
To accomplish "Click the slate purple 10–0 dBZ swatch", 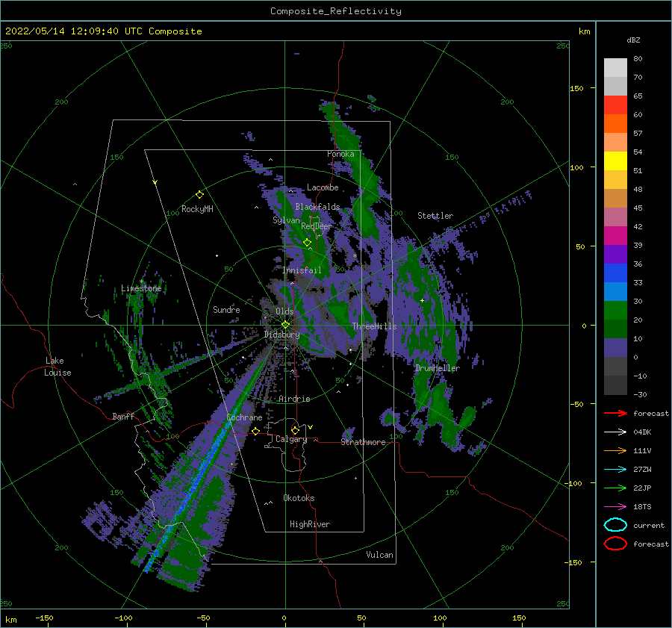I will point(615,348).
